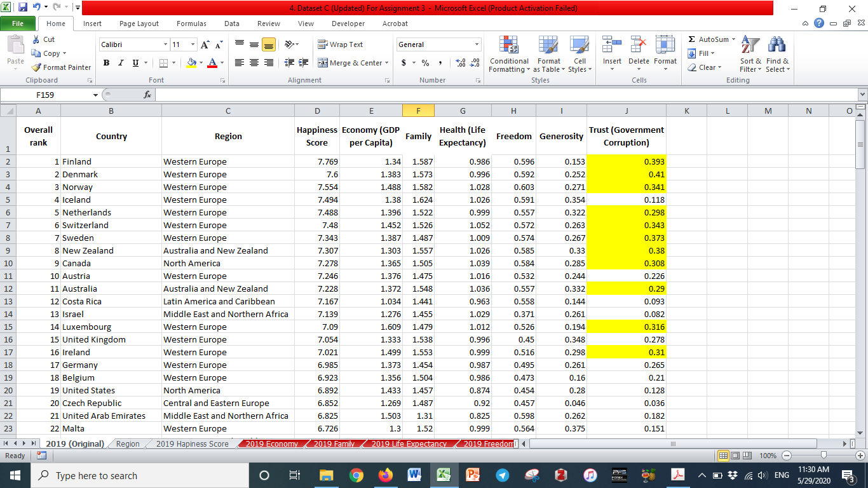Screen dimensions: 868x488
Task: Click the Insert Function fx button
Action: (147, 95)
